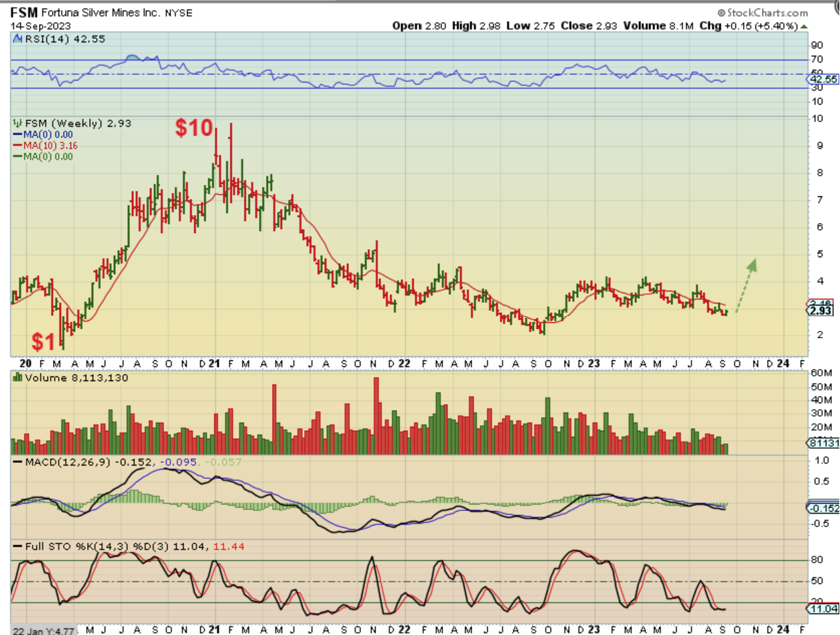Click the '80' stochastic axis label
The image size is (840, 635).
[817, 559]
